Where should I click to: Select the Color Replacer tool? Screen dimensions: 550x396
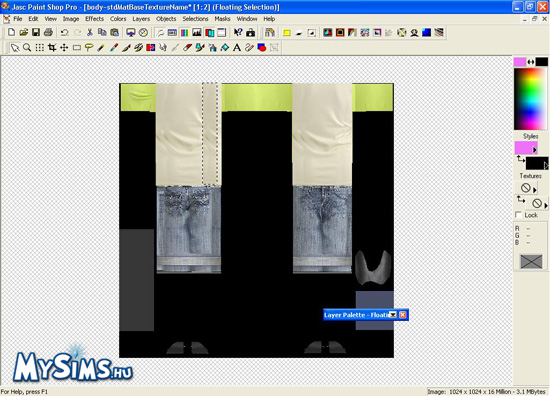click(150, 47)
